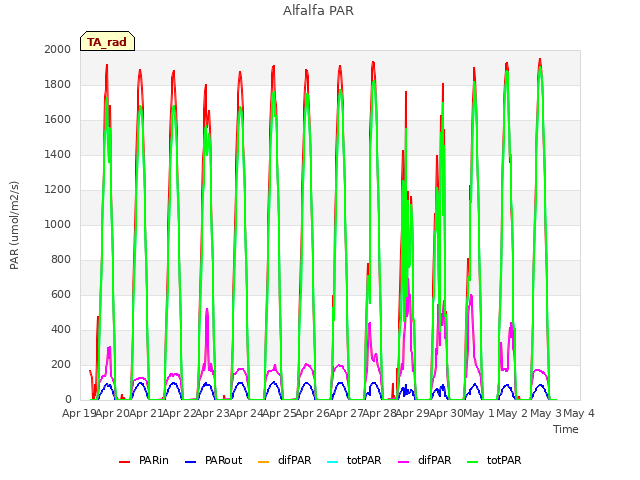
Task: Select the Alfalfa PAR chart title
Action: pos(318,10)
